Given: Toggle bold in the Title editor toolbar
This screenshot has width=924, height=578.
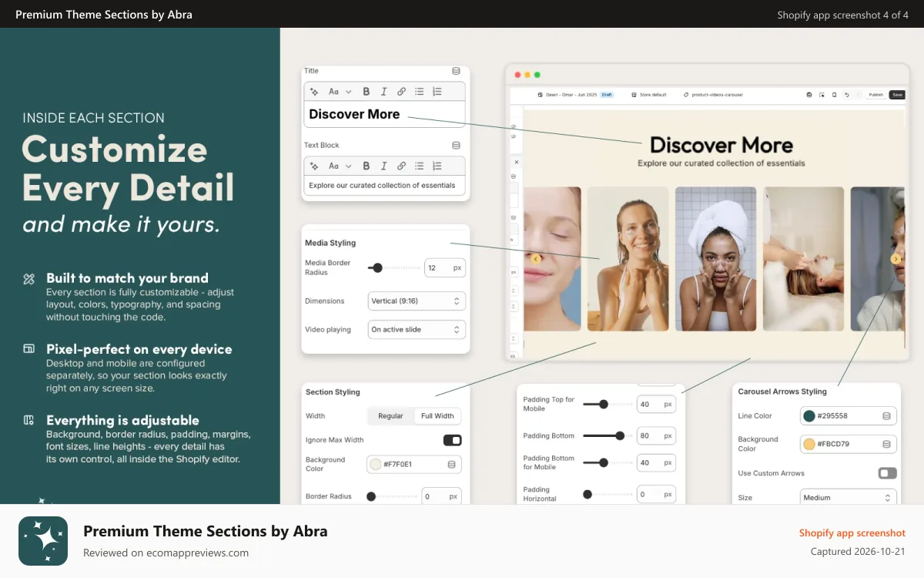Looking at the screenshot, I should point(366,91).
